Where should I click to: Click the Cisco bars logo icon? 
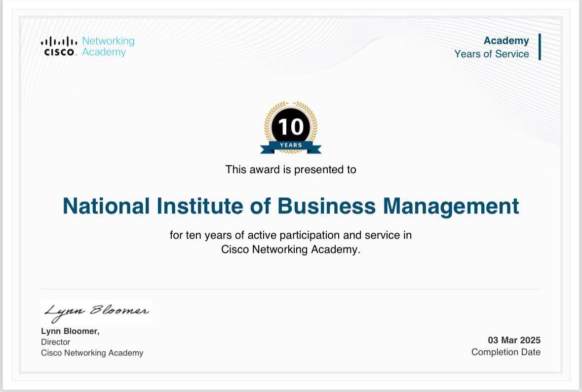tap(59, 41)
